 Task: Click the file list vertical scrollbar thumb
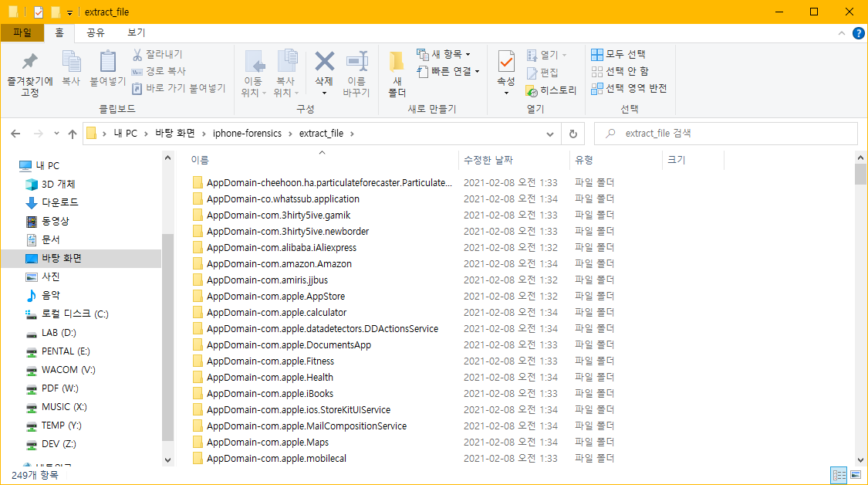point(860,174)
